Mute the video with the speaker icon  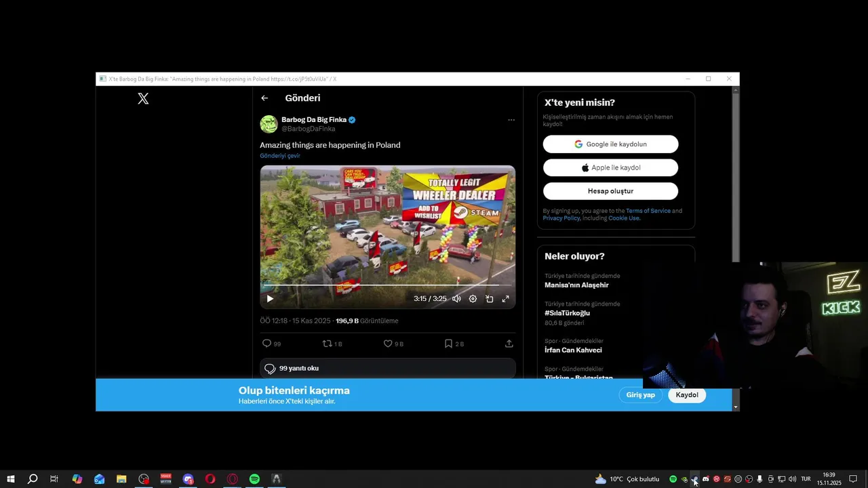coord(456,299)
